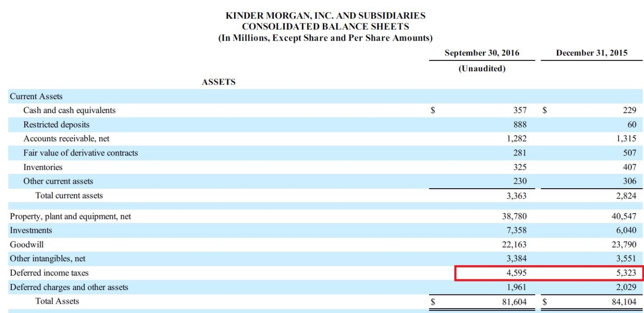Screen dimensions: 644x313
Task: Select the other current assets value "230"
Action: (x=520, y=181)
